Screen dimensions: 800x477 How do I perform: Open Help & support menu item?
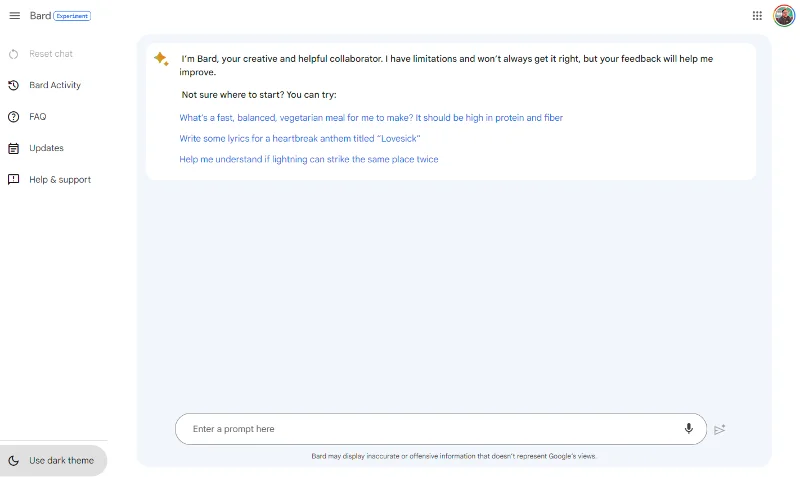(x=60, y=180)
